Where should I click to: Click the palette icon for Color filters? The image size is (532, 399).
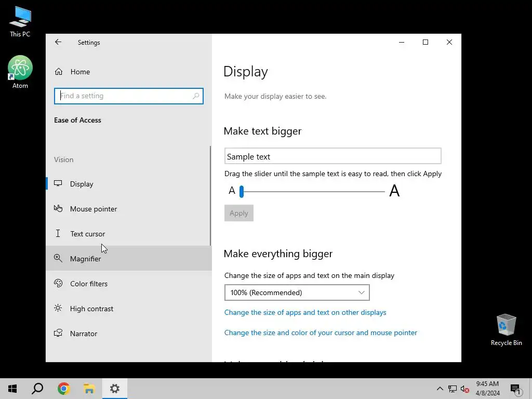pos(58,283)
